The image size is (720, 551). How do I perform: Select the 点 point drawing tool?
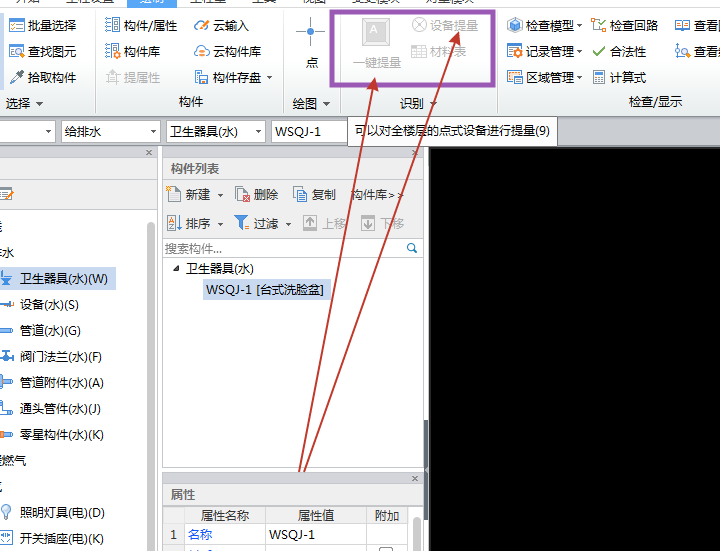point(311,42)
